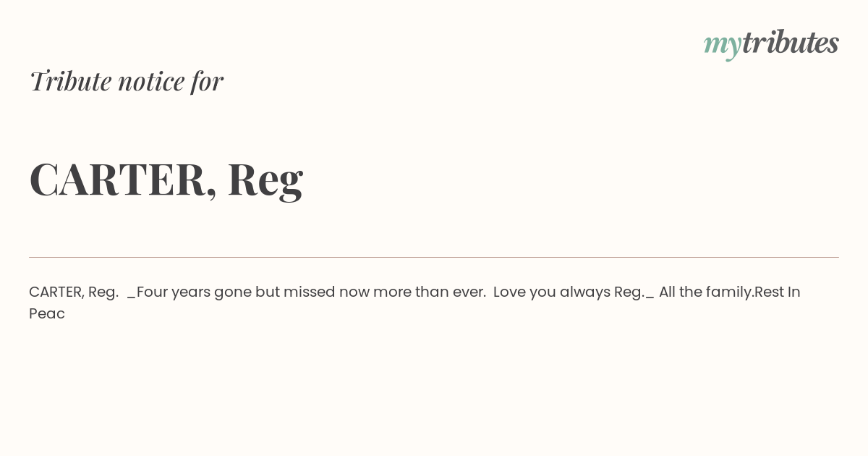Click the word "Tribute" in the italic heading
868x456 pixels.
pyautogui.click(x=71, y=81)
